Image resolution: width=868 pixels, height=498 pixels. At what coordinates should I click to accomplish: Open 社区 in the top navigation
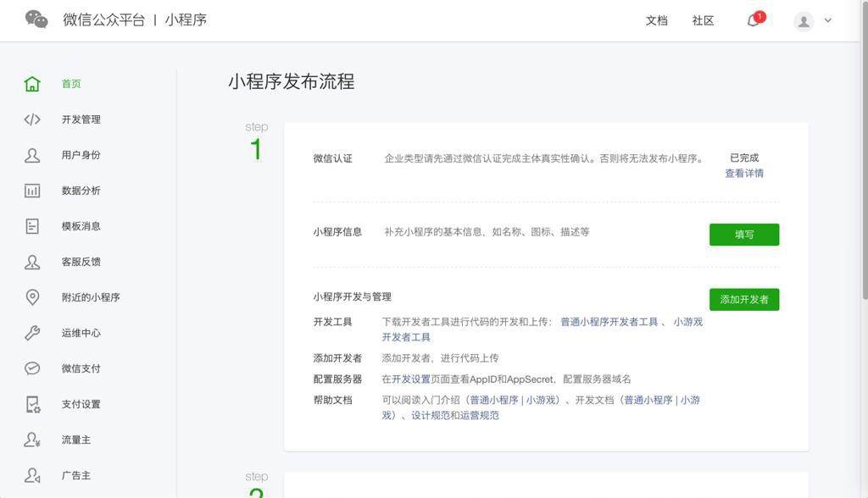[x=703, y=20]
